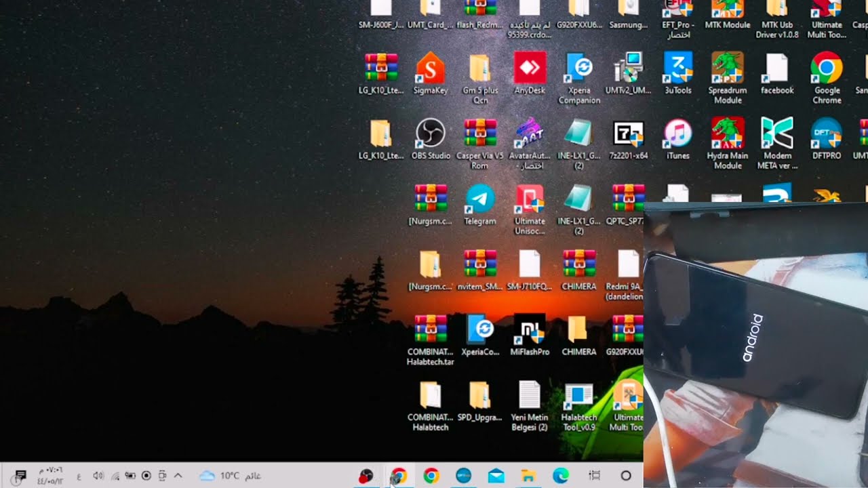Open the volume control in system tray
This screenshot has height=488, width=868.
98,476
